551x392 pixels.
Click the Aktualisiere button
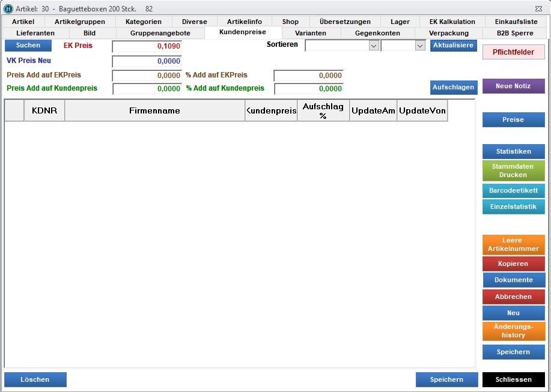tap(454, 46)
